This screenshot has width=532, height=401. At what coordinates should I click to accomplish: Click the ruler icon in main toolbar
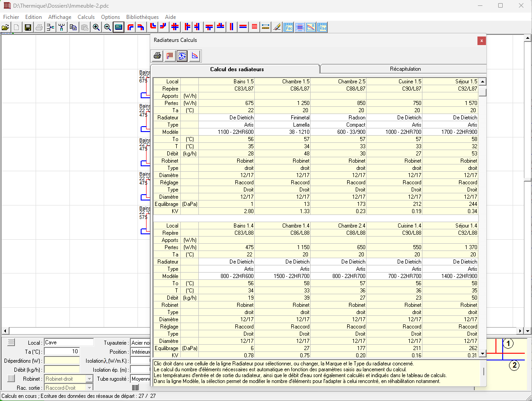pos(266,27)
